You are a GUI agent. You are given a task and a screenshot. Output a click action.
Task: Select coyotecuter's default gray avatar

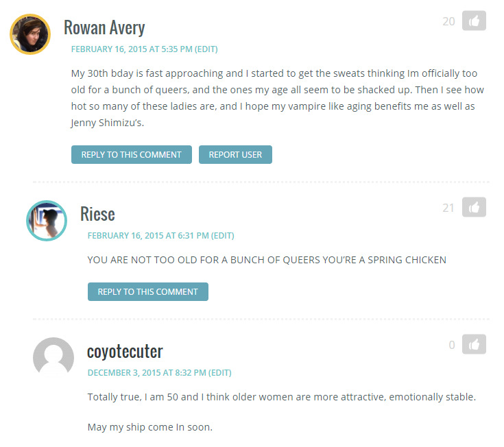(53, 356)
